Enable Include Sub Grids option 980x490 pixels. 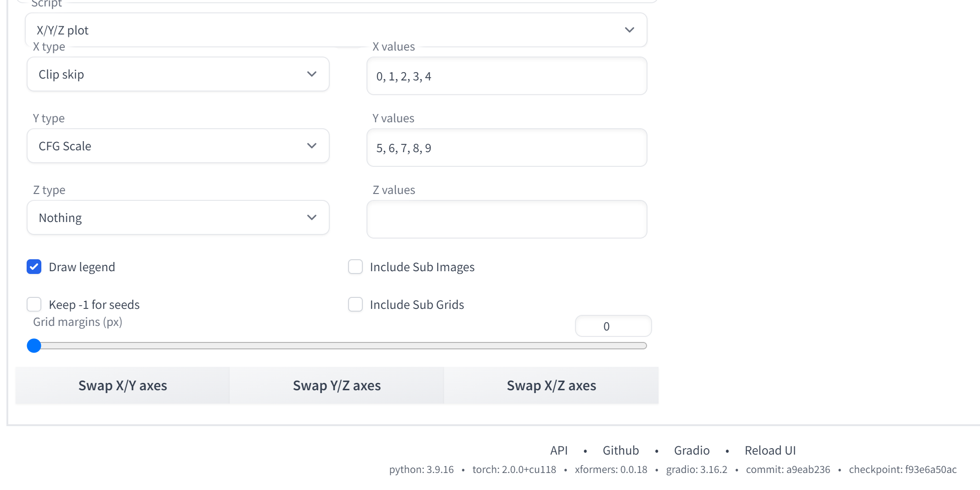tap(355, 305)
